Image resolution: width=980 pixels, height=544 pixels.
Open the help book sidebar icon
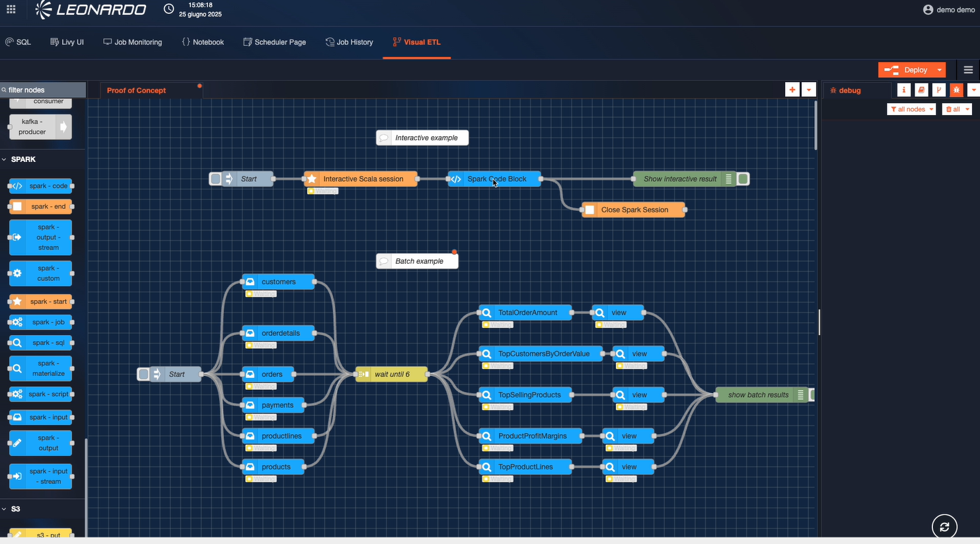(x=921, y=90)
